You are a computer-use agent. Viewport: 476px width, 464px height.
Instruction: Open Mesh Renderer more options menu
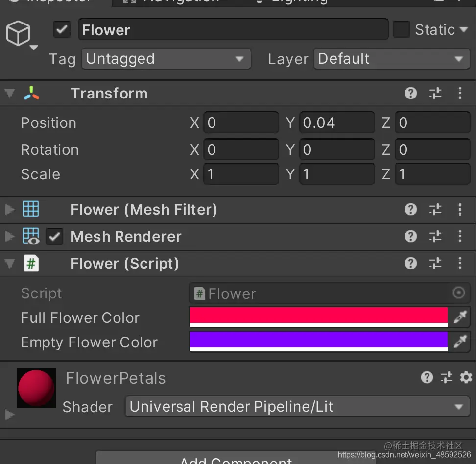[460, 236]
